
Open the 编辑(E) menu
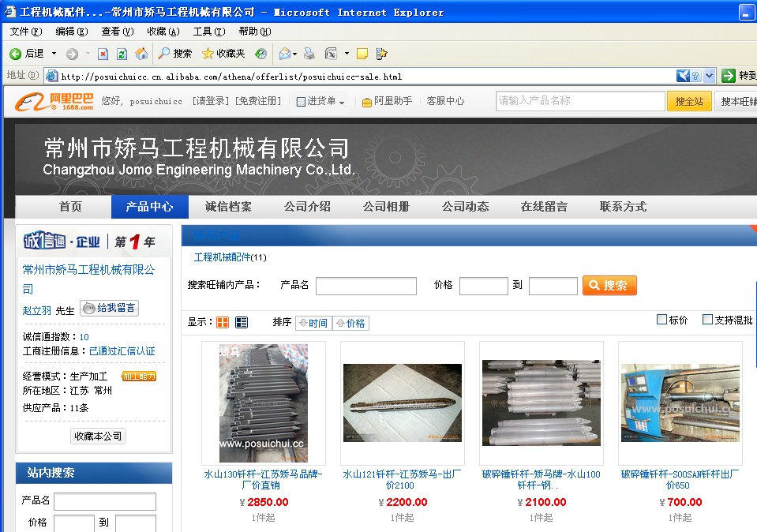click(x=72, y=32)
